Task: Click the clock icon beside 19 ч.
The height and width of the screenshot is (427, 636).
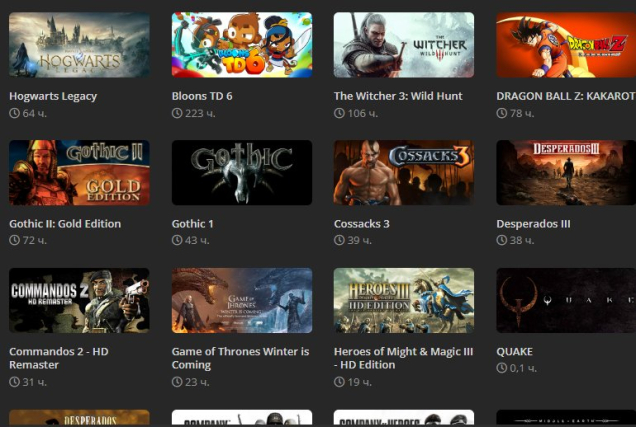Action: [x=339, y=382]
